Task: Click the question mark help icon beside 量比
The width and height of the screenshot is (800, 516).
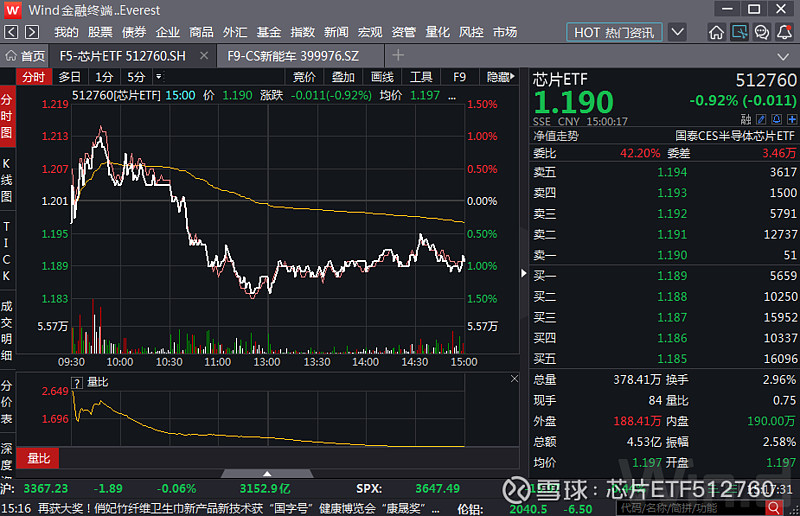Action: pos(77,383)
